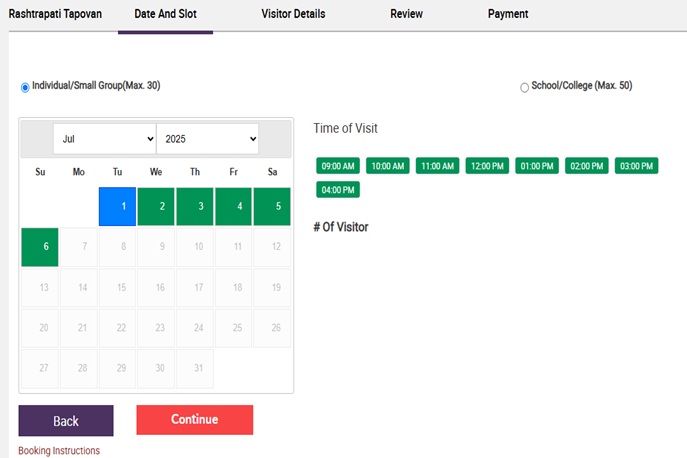
Task: Select July 3 in the calendar
Action: click(195, 206)
